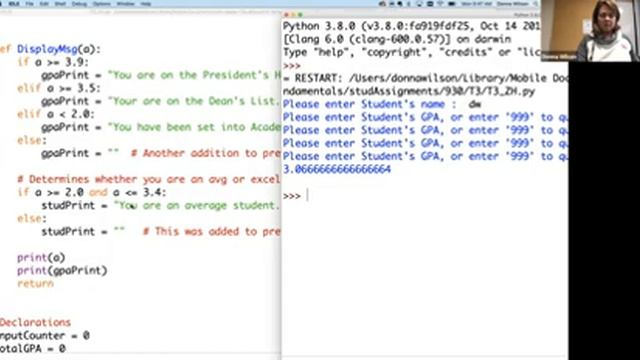Open the Window menu
Viewport: 640px width, 360px height.
pos(125,4)
